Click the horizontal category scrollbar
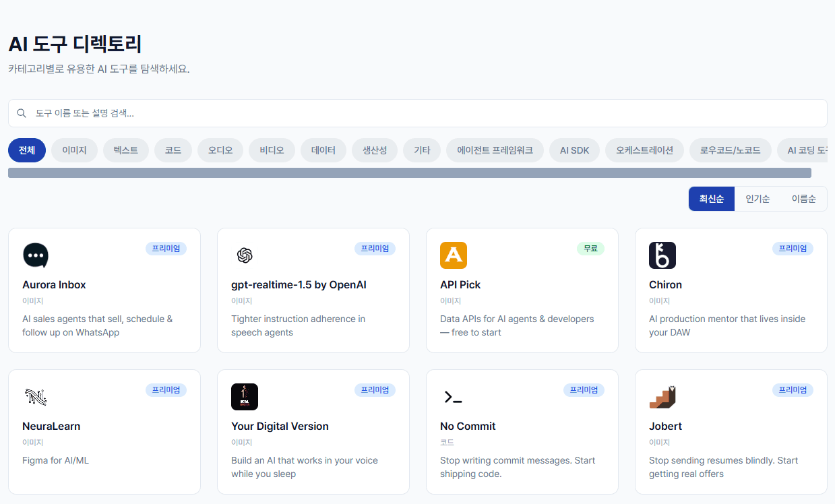Viewport: 835px width, 504px height. (x=409, y=173)
